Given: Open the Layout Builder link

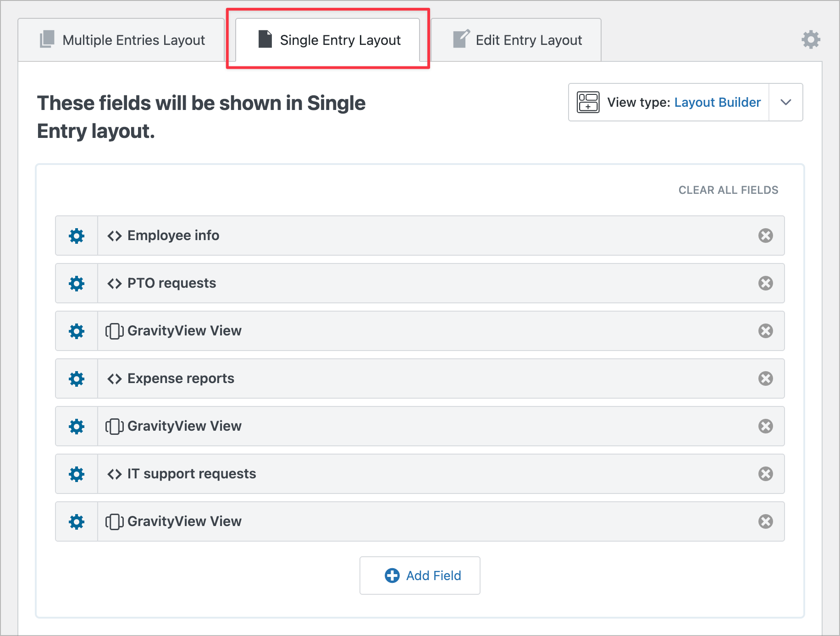Looking at the screenshot, I should (717, 102).
